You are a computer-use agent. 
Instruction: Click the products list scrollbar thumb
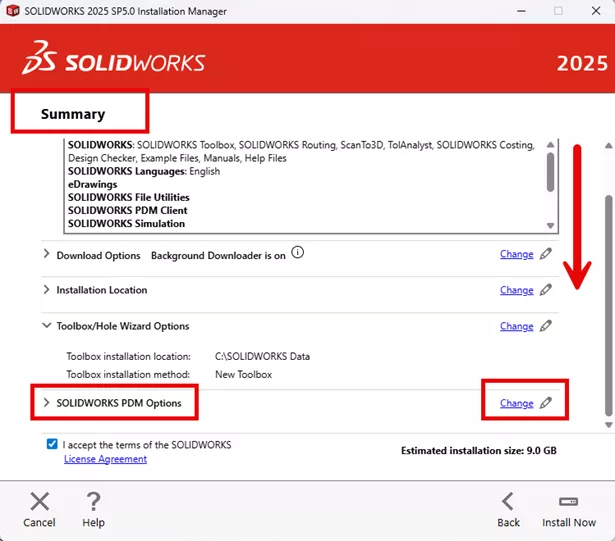click(x=550, y=172)
